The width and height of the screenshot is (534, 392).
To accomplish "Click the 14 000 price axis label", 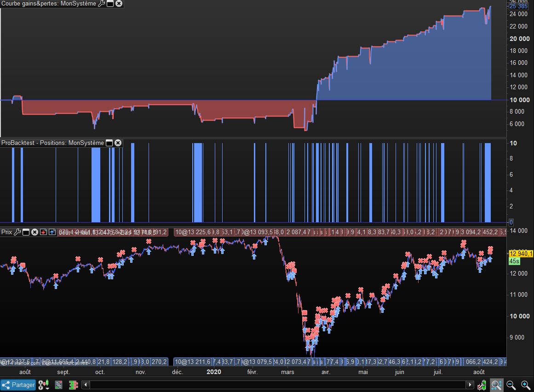I will (x=519, y=231).
